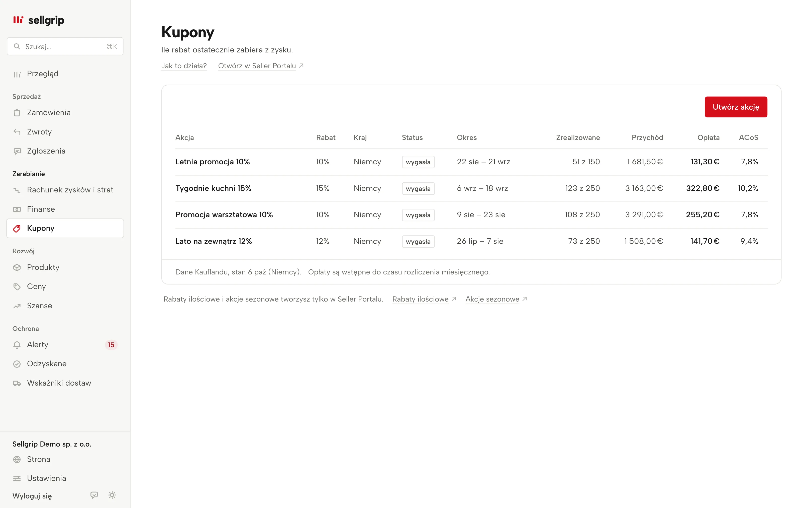Click the wygasła badge for Letnia promocja
This screenshot has height=508, width=812.
pyautogui.click(x=418, y=162)
